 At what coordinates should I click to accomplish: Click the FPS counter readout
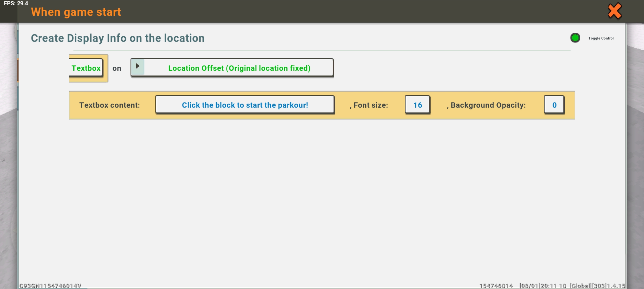click(x=16, y=3)
